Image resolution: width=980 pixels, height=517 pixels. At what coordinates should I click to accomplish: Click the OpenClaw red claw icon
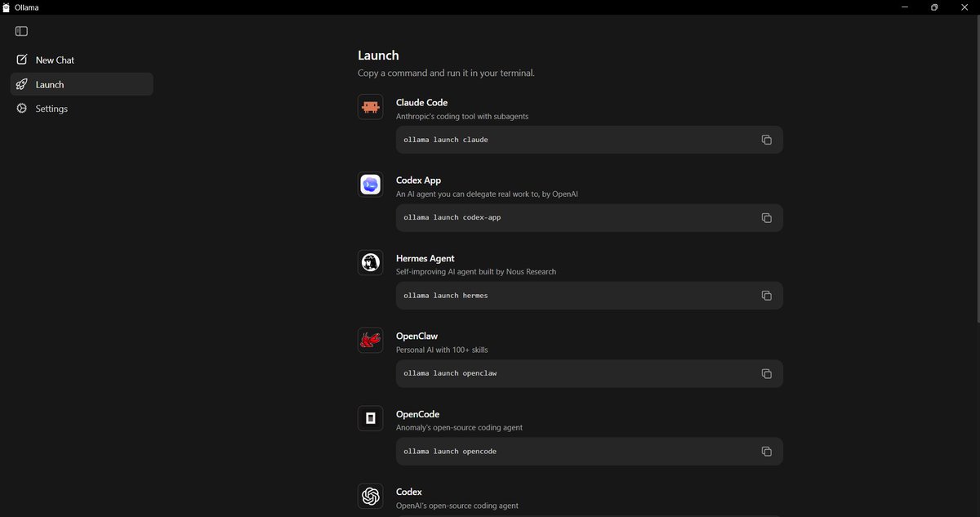(371, 340)
